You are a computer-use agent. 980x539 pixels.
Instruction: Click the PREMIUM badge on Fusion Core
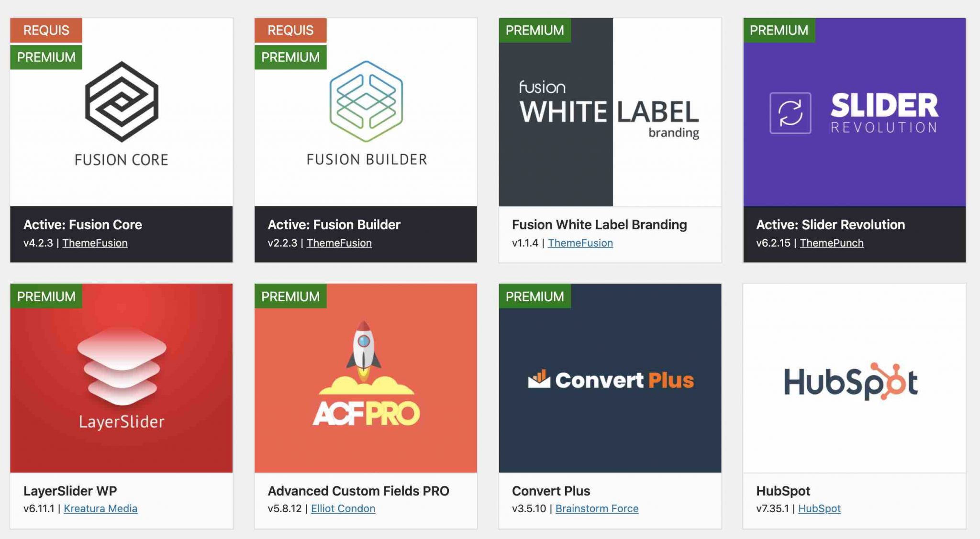46,57
